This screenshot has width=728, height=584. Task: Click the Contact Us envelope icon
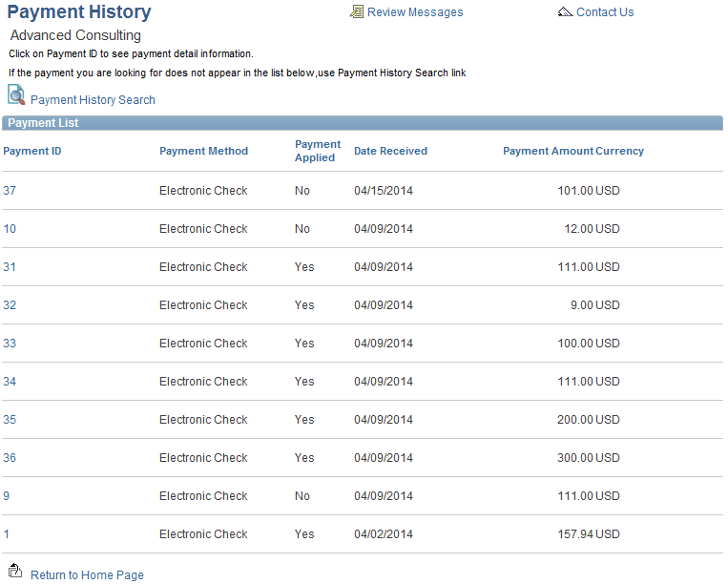(x=565, y=11)
